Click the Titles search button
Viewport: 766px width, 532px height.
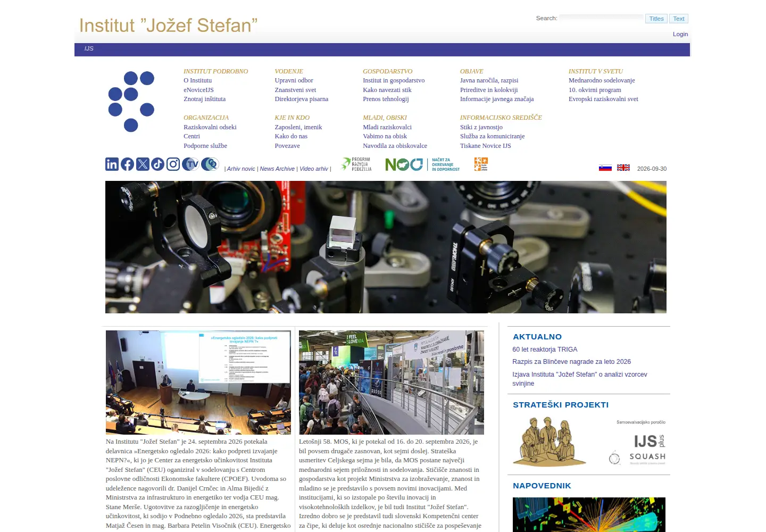point(656,19)
